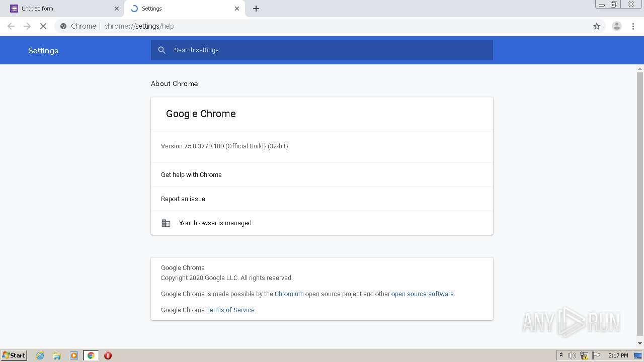Open Get help with Chrome

click(322, 175)
